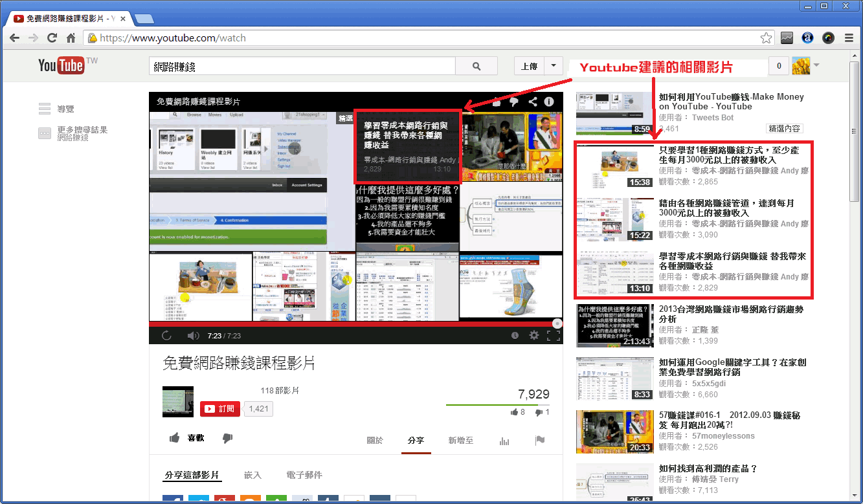Open the 更多搜尋結果 link
The width and height of the screenshot is (863, 504).
pyautogui.click(x=82, y=130)
